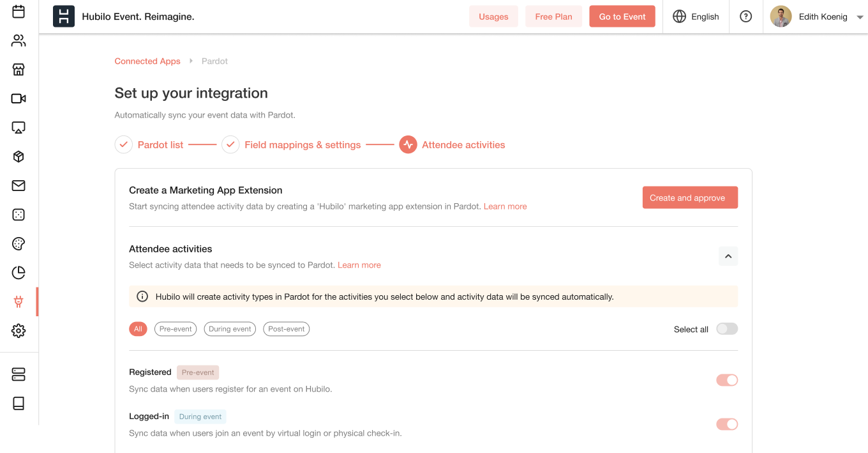This screenshot has height=453, width=868.
Task: Click the Pardot breadcrumb text
Action: pyautogui.click(x=214, y=61)
